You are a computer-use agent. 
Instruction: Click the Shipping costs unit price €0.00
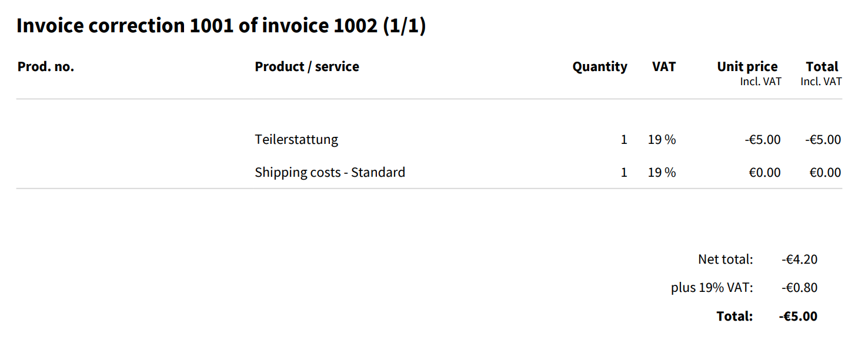[x=764, y=173]
